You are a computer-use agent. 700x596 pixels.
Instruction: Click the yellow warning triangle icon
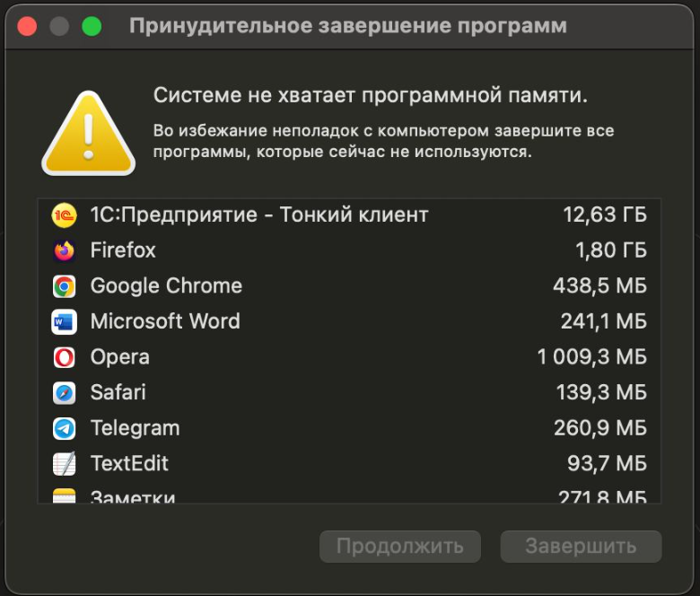tap(88, 133)
